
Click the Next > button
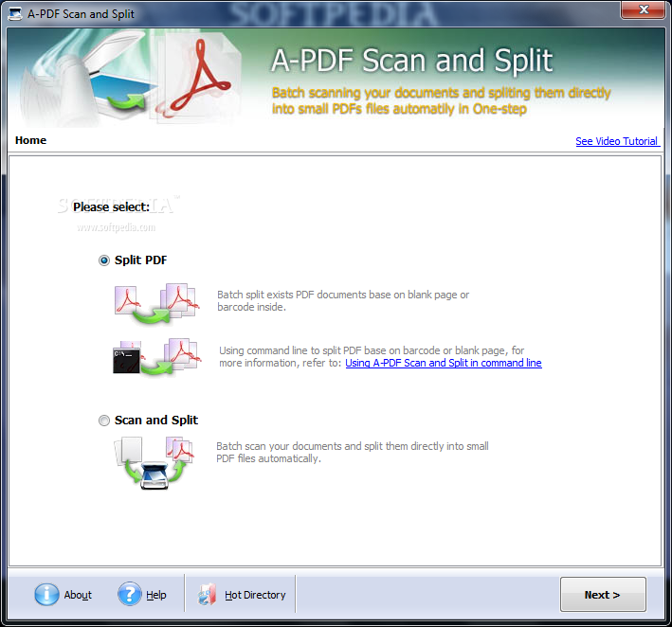[603, 595]
